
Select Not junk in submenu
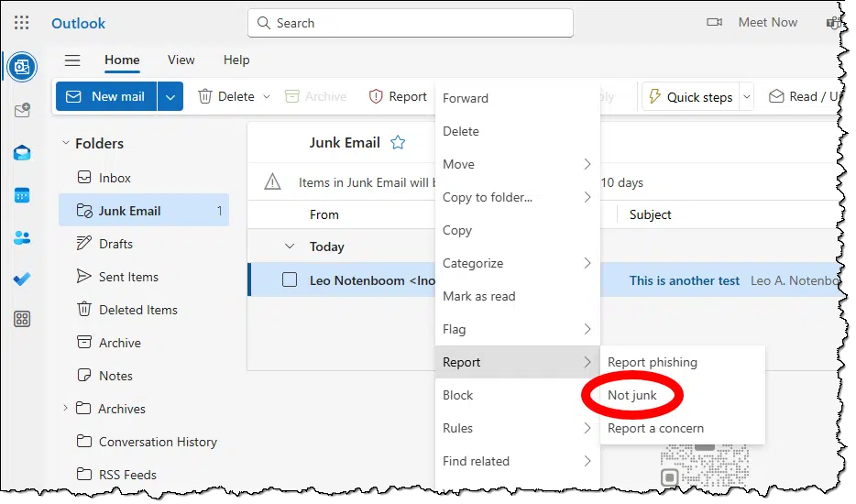point(683,395)
